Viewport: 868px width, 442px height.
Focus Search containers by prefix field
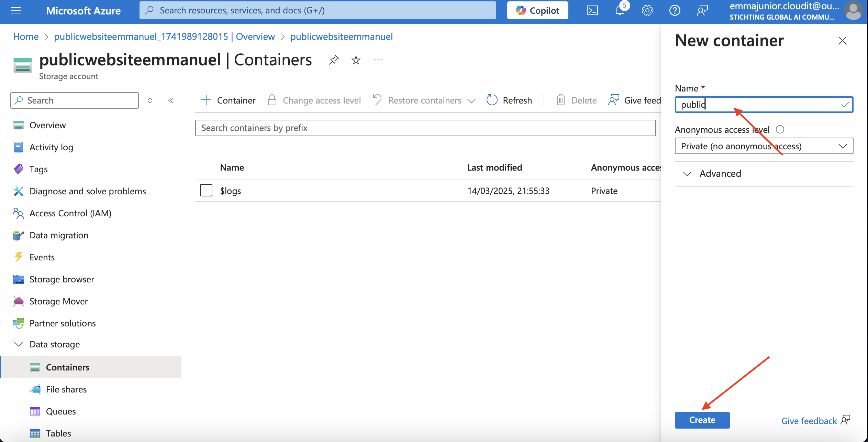pyautogui.click(x=425, y=128)
